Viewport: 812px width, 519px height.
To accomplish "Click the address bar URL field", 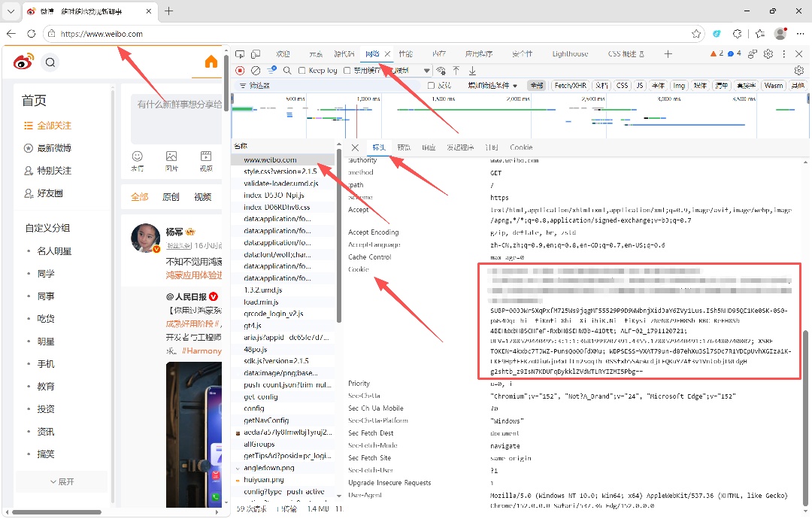I will click(373, 34).
